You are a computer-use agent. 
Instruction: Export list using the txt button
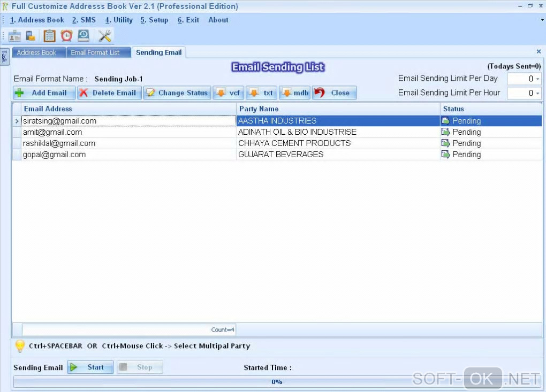pyautogui.click(x=262, y=93)
